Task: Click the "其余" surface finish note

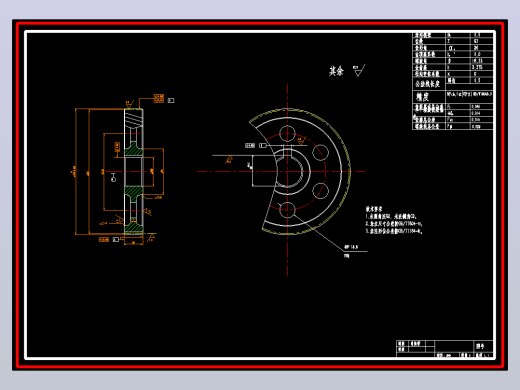Action: pyautogui.click(x=336, y=71)
